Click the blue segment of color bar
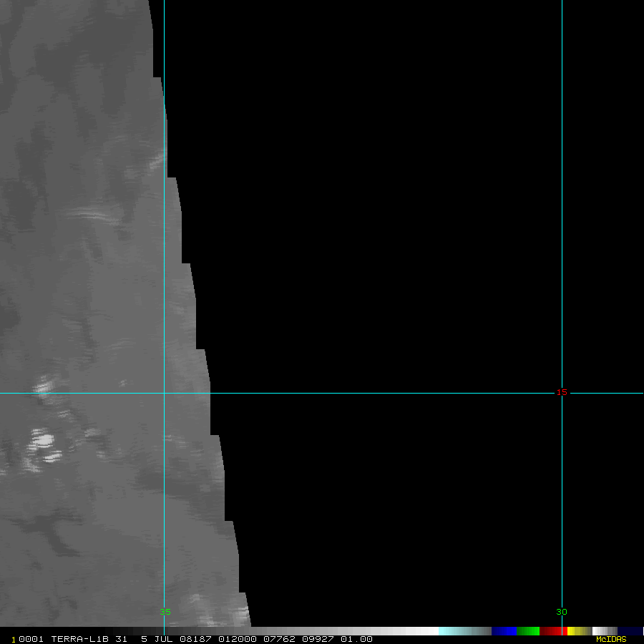 (504, 631)
